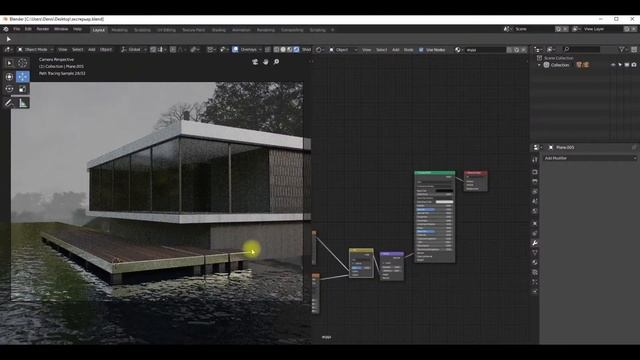Open the File menu

click(x=17, y=29)
